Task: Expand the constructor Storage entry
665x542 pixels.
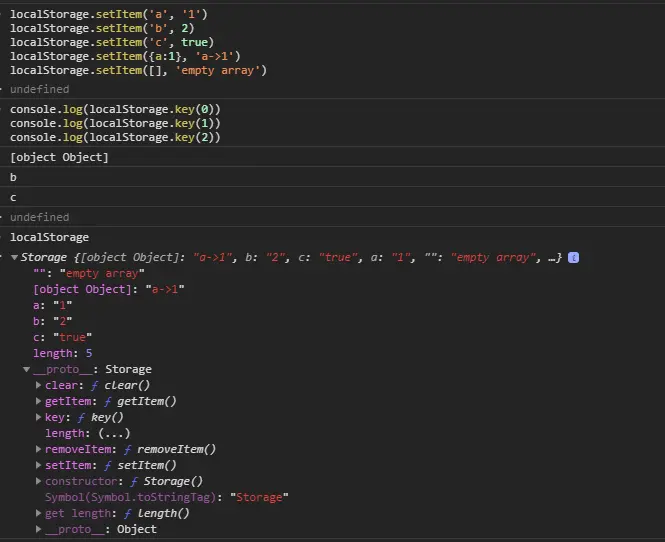Action: 38,481
